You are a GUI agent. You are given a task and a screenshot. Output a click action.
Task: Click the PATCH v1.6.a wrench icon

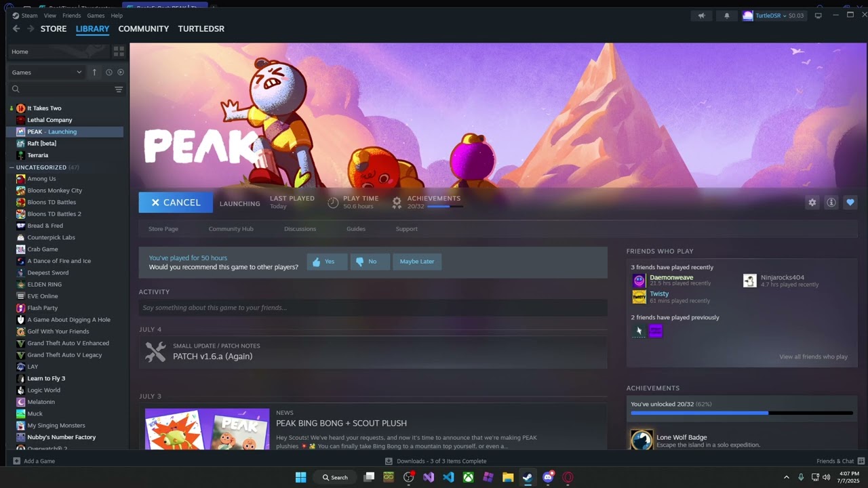click(155, 351)
